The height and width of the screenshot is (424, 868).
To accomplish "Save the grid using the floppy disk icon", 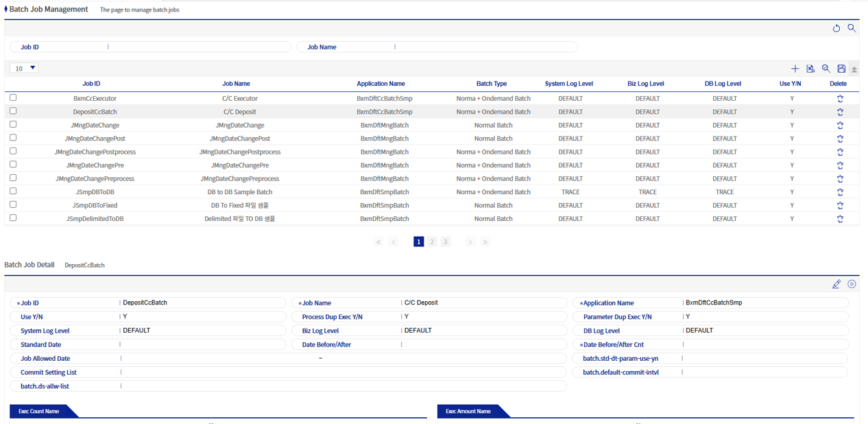I will click(841, 69).
